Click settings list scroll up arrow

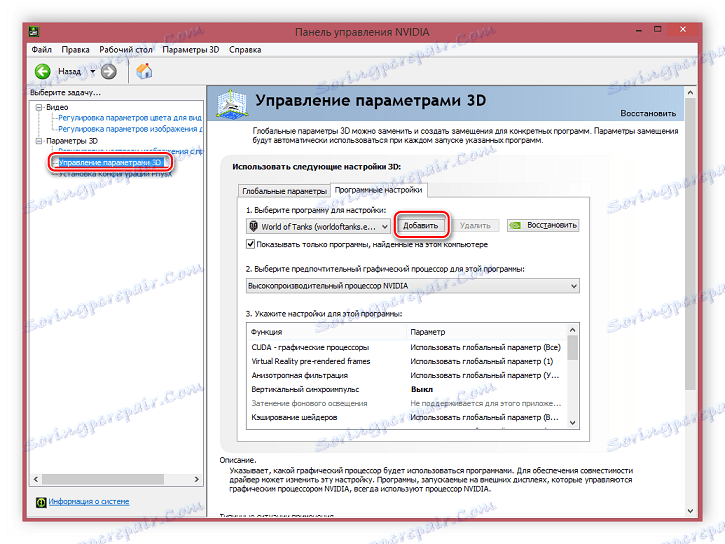tap(572, 330)
